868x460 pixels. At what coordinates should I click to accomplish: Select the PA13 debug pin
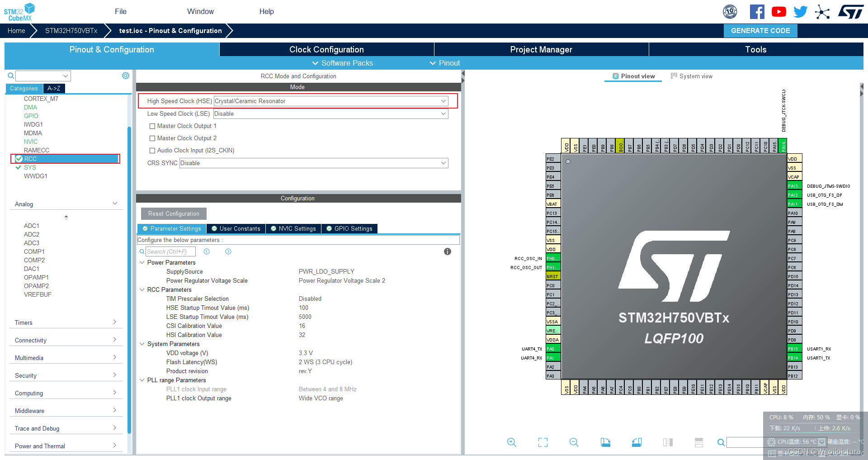(x=794, y=186)
